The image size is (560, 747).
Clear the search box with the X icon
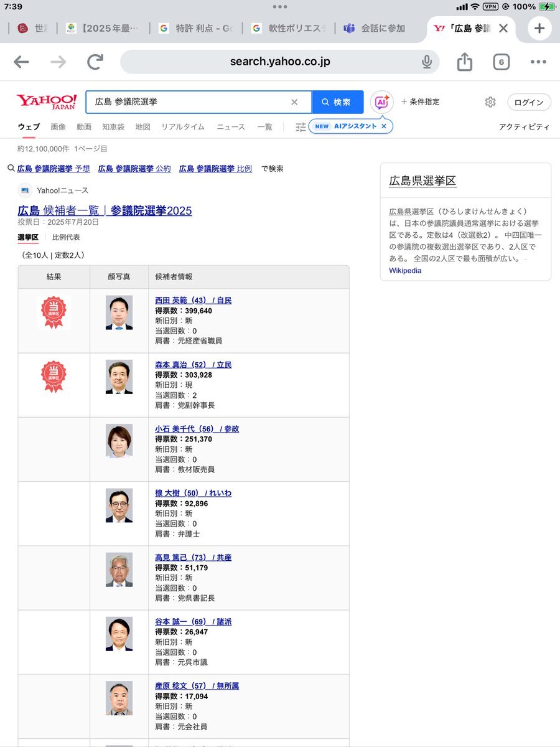click(294, 102)
